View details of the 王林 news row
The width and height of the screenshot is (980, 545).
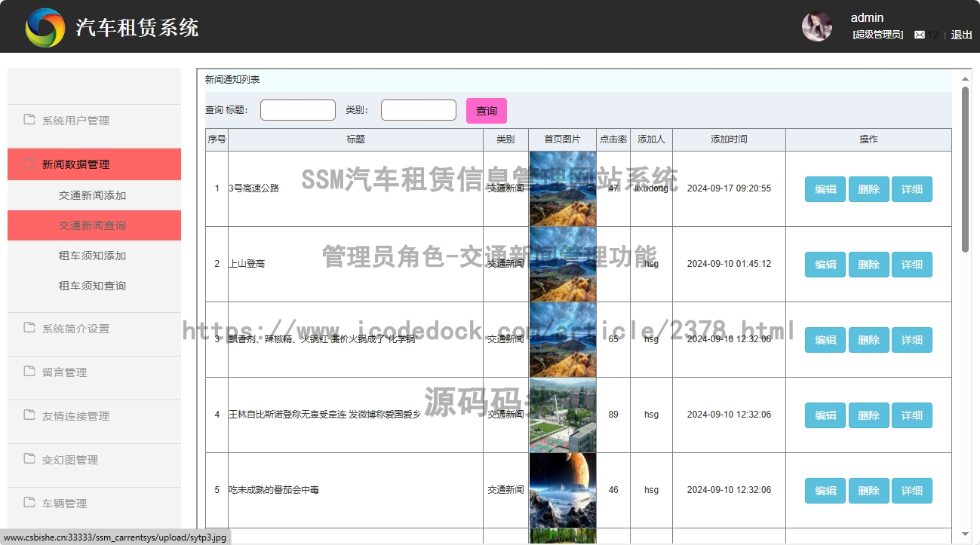click(912, 415)
